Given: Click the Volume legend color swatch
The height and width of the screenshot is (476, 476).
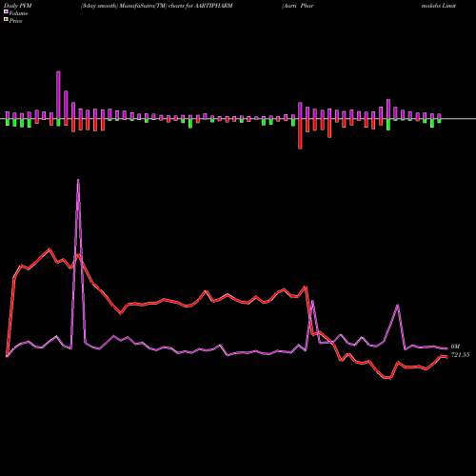Looking at the screenshot, I should (x=6, y=11).
